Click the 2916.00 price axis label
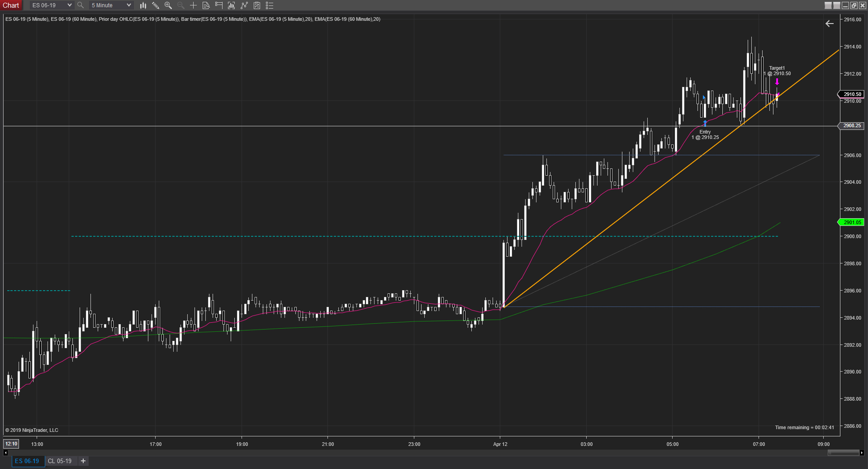Viewport: 868px width, 469px height. pyautogui.click(x=853, y=19)
